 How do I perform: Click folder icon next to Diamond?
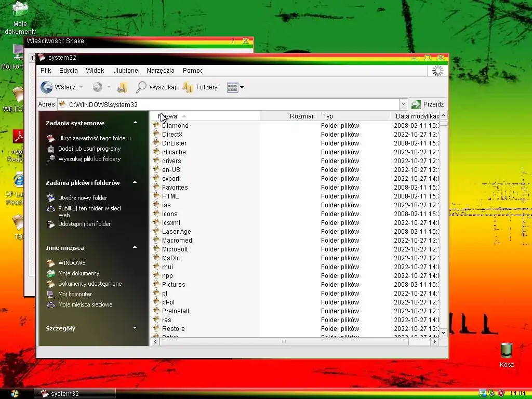tap(156, 125)
